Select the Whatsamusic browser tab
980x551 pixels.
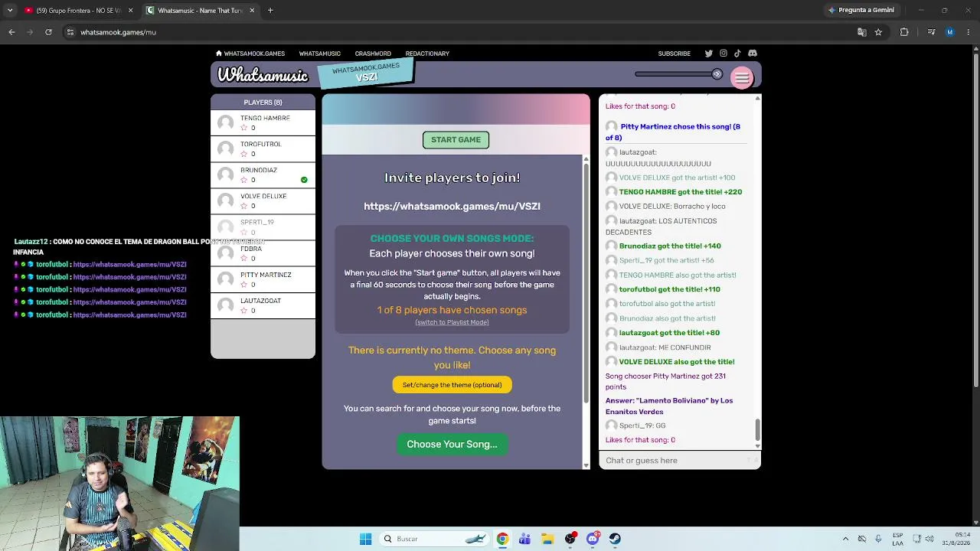pos(201,11)
